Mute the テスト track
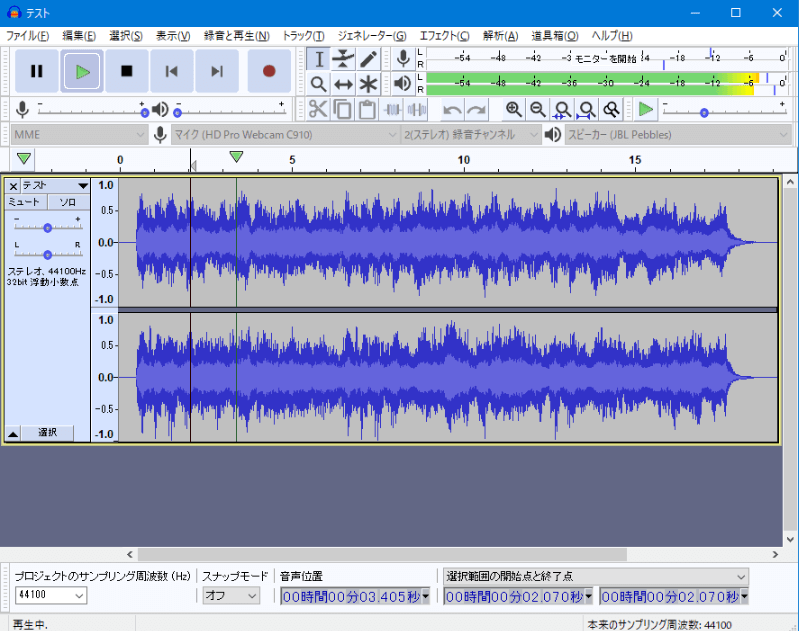Image resolution: width=799 pixels, height=631 pixels. coord(26,202)
